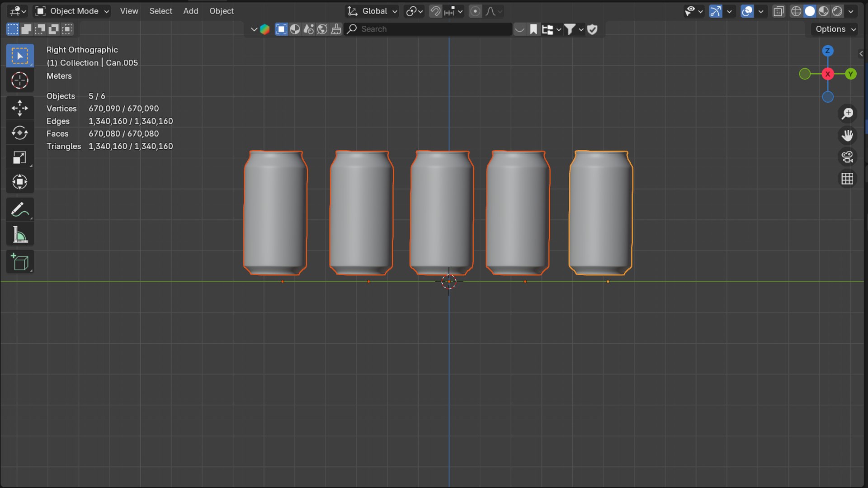Click the light-outlined active can object
Screen dimensions: 868x488
[x=600, y=213]
